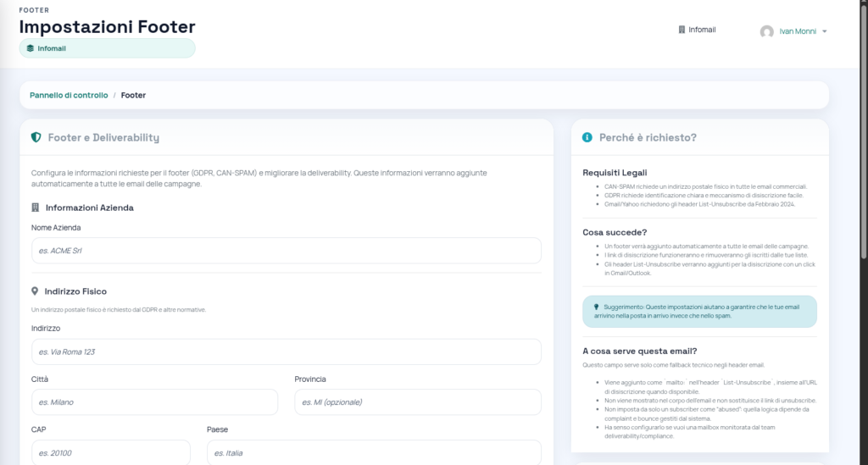Click the Provincia optional input field
The height and width of the screenshot is (465, 868).
[417, 402]
